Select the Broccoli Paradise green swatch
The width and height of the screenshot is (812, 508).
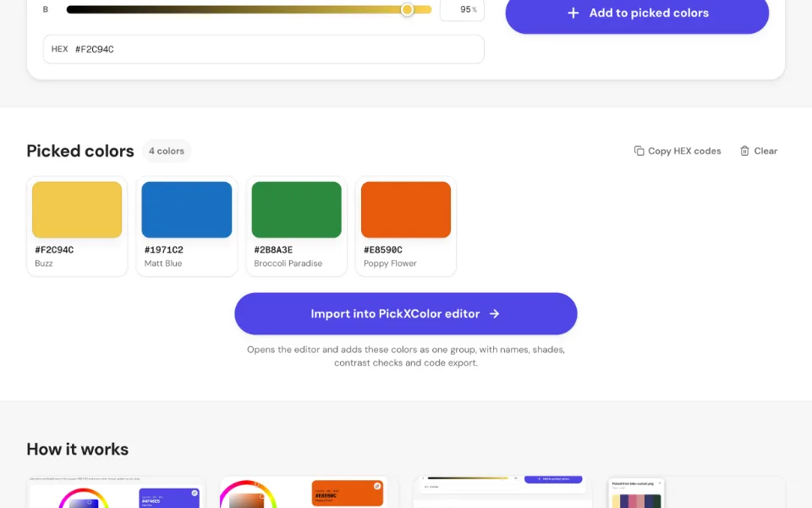(x=296, y=209)
